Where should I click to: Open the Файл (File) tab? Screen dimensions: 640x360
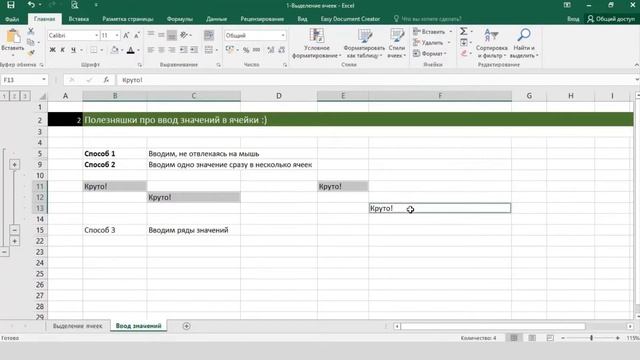[x=12, y=19]
